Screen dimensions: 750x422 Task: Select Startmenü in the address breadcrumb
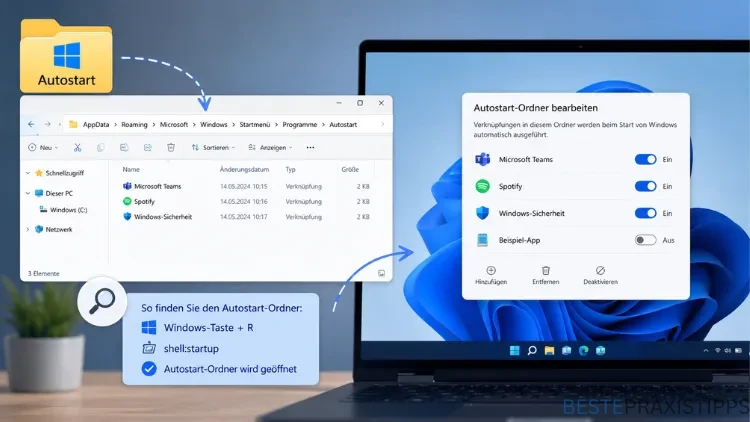click(x=254, y=124)
